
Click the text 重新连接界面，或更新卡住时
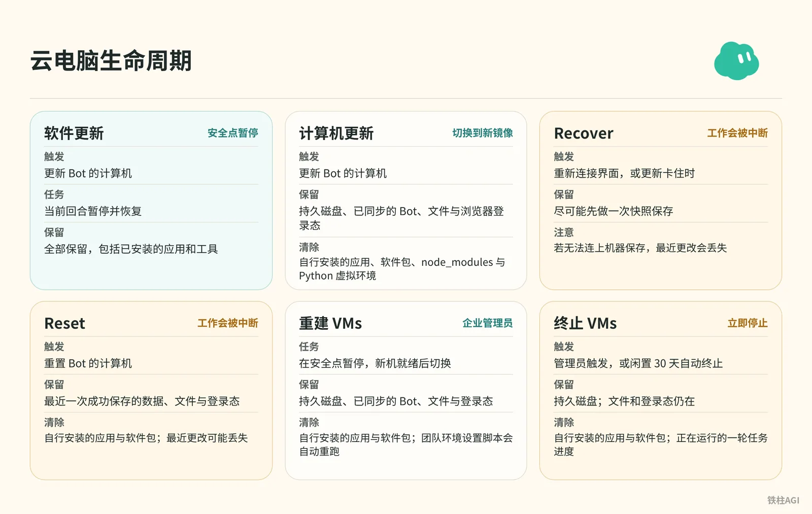[x=624, y=174]
